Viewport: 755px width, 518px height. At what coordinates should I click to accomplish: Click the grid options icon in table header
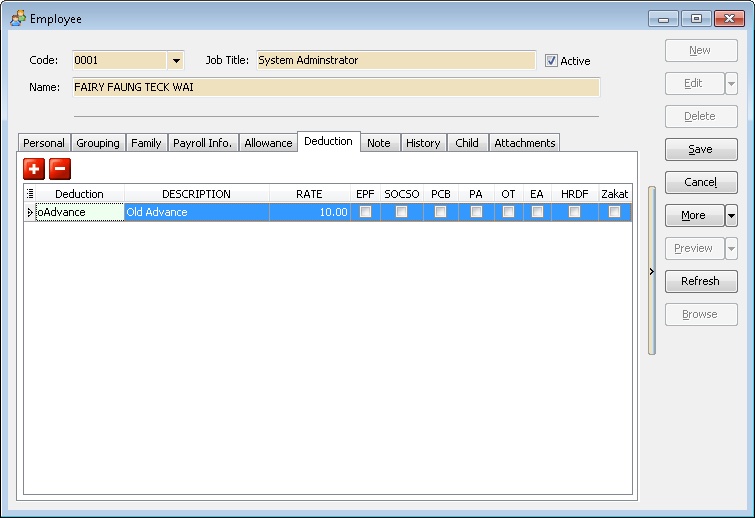pos(30,194)
